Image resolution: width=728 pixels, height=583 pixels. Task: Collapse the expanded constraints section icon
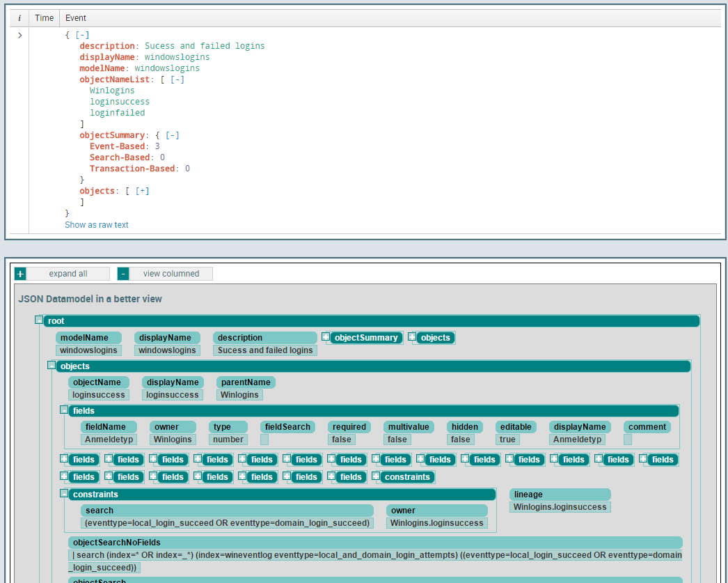[x=64, y=493]
